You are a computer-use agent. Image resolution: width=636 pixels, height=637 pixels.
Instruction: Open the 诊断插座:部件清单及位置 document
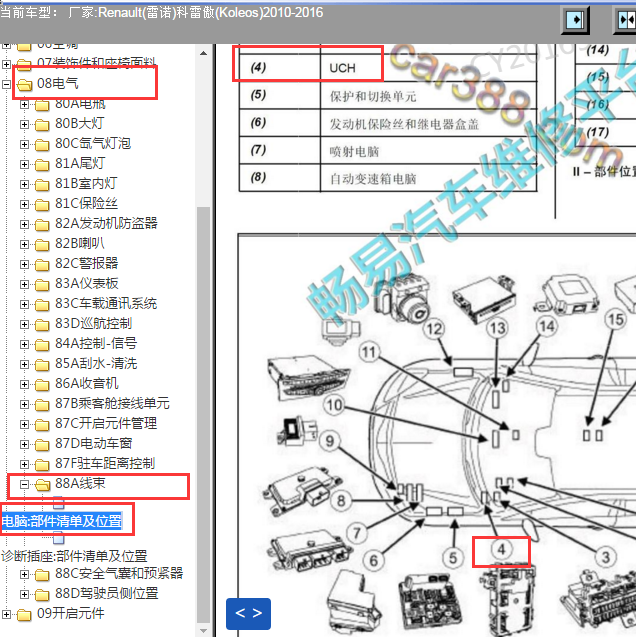tap(74, 555)
